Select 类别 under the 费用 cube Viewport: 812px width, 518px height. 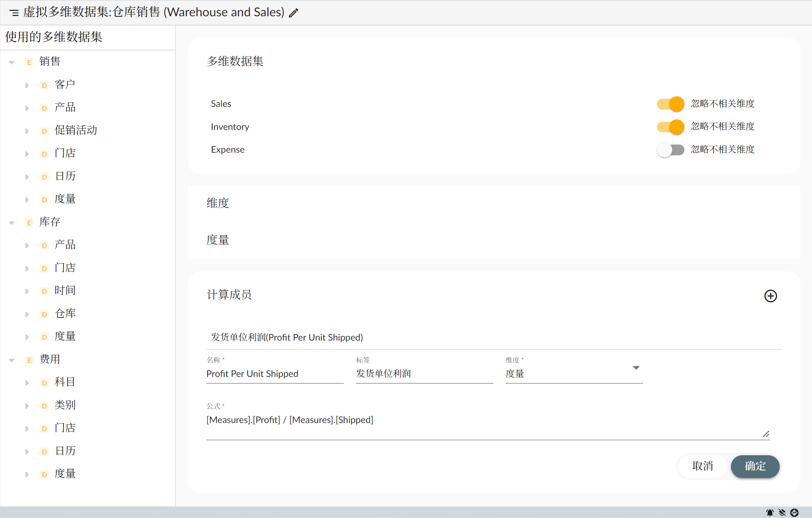pos(65,405)
